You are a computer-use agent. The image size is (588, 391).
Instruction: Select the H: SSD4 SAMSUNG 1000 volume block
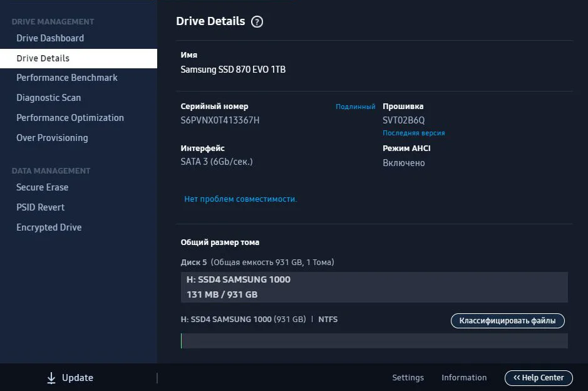[374, 287]
